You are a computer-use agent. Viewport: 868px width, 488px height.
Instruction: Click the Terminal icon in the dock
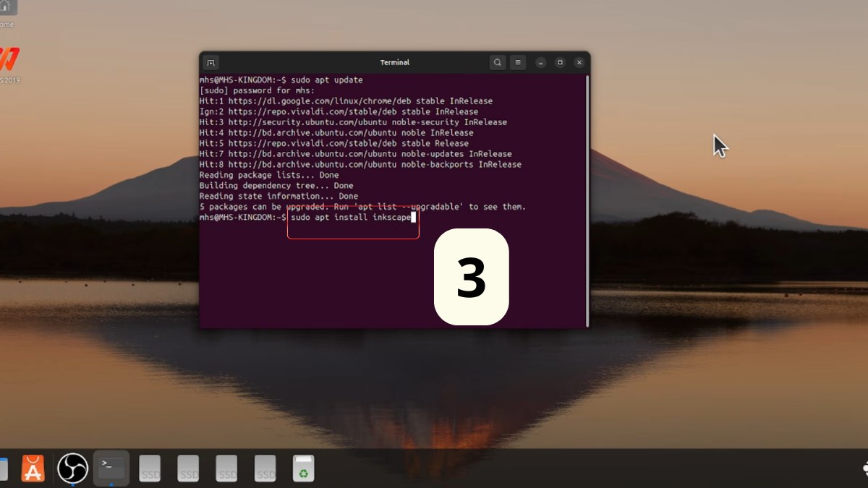point(111,468)
